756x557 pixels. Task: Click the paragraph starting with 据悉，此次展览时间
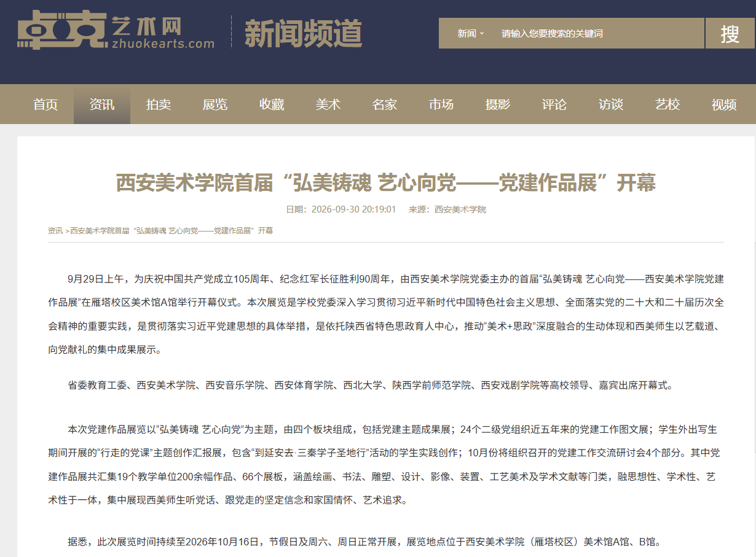pos(364,542)
